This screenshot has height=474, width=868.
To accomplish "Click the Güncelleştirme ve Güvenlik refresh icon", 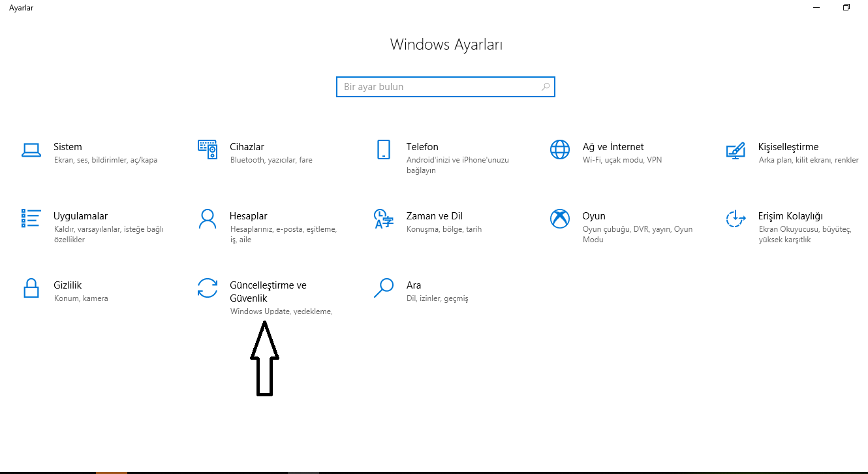I will [208, 288].
